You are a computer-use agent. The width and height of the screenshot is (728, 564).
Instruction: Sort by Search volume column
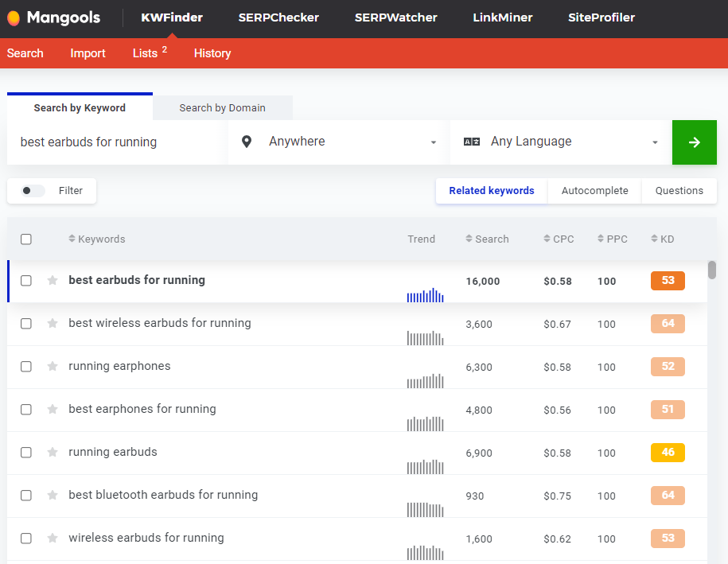tap(487, 239)
